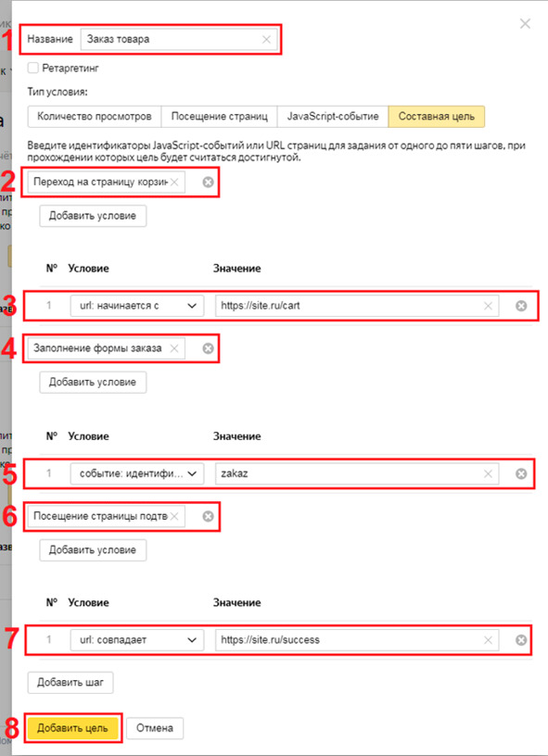548x756 pixels.
Task: Open the 'url: начинается с' dropdown
Action: 137,306
